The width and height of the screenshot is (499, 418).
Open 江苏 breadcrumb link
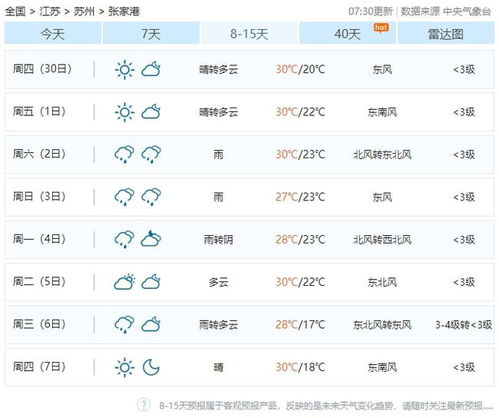(50, 11)
